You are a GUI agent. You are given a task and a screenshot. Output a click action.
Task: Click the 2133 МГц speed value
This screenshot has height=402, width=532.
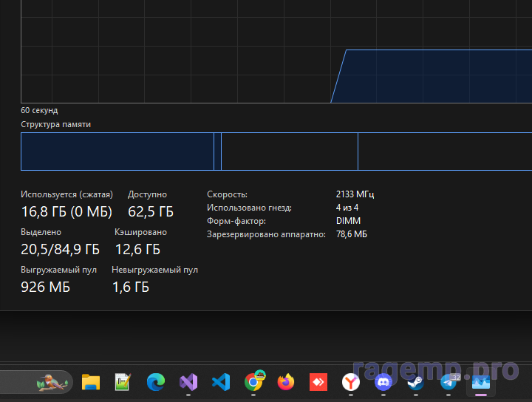(x=355, y=194)
